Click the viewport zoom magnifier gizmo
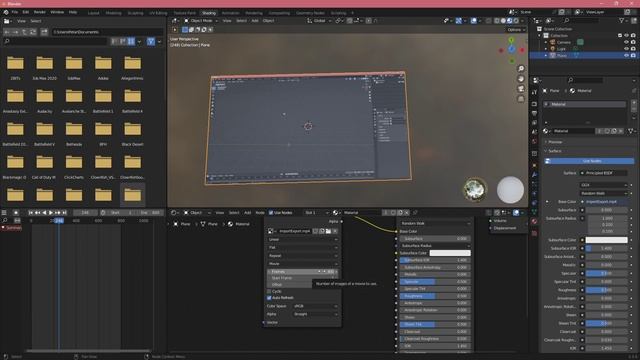 click(521, 69)
